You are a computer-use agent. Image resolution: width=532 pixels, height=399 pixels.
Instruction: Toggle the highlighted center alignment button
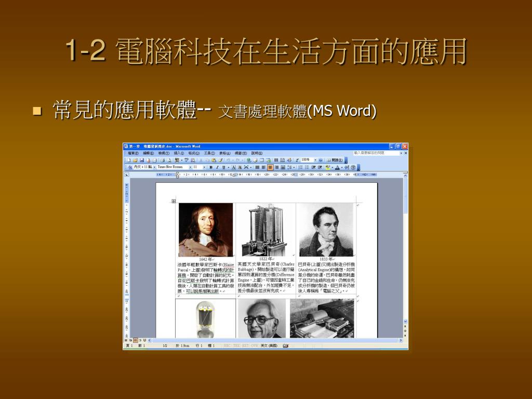270,167
